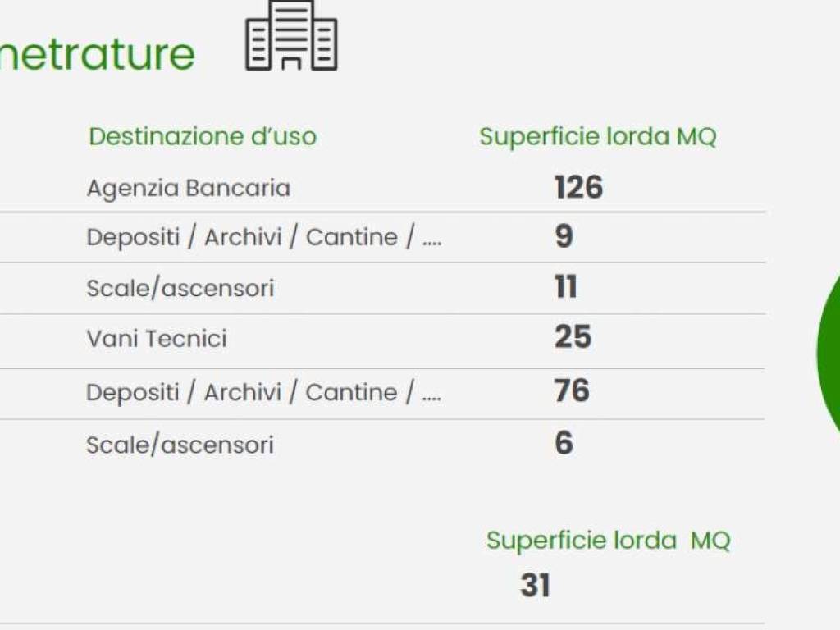The width and height of the screenshot is (840, 630).
Task: Select the surface value 9
Action: pos(564,237)
